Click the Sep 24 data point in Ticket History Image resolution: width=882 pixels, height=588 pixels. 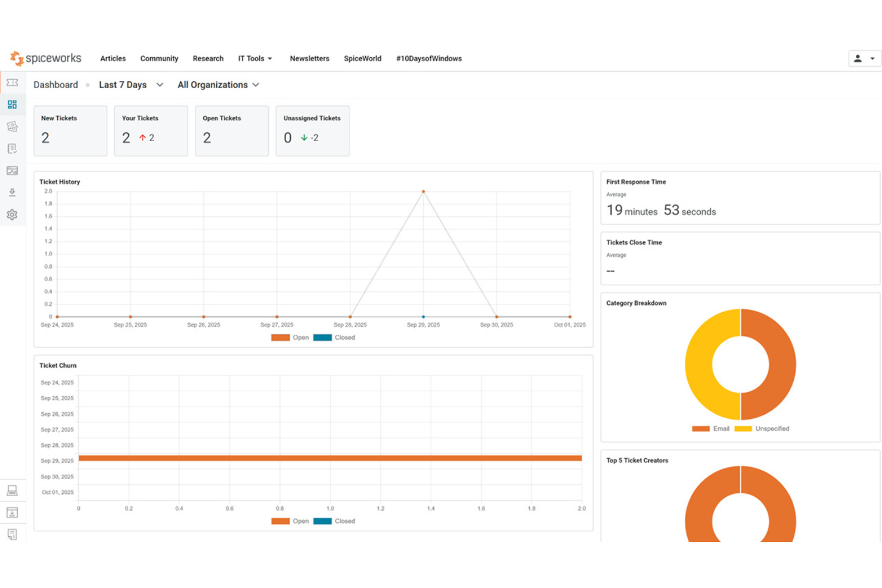tap(57, 317)
